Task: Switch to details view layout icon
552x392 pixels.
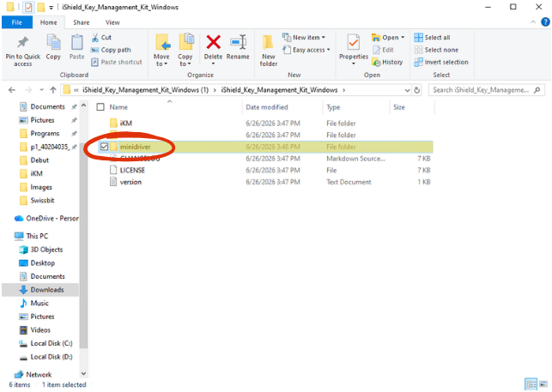Action: point(531,384)
